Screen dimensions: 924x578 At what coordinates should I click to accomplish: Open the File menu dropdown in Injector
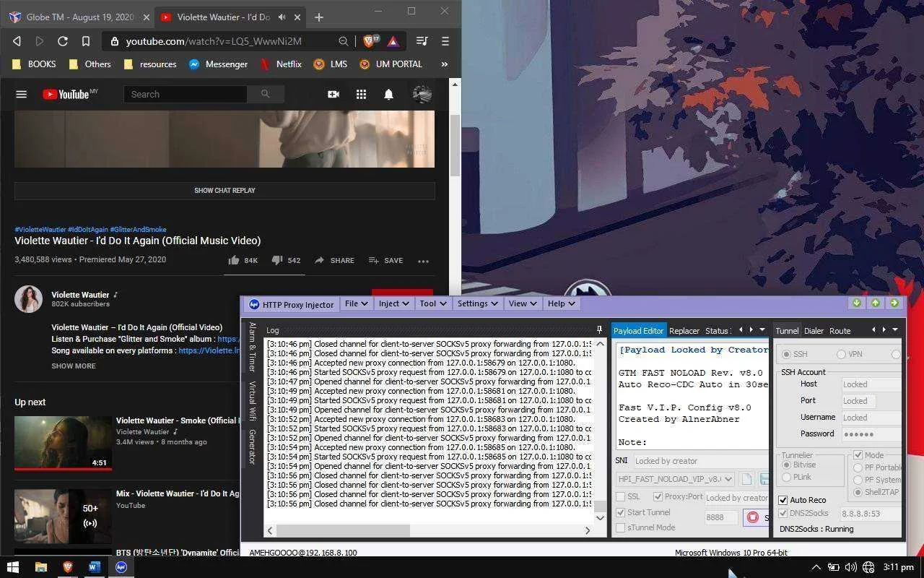pos(357,303)
